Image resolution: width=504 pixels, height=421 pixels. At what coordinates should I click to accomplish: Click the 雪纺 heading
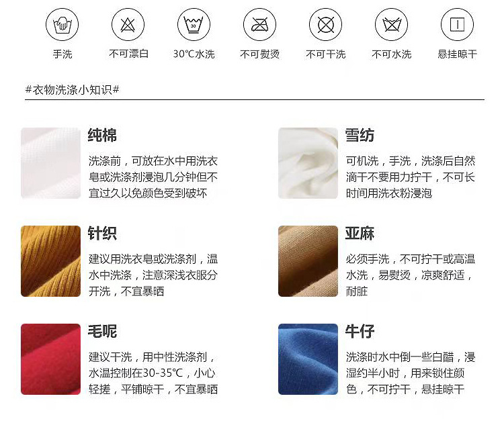pyautogui.click(x=360, y=135)
